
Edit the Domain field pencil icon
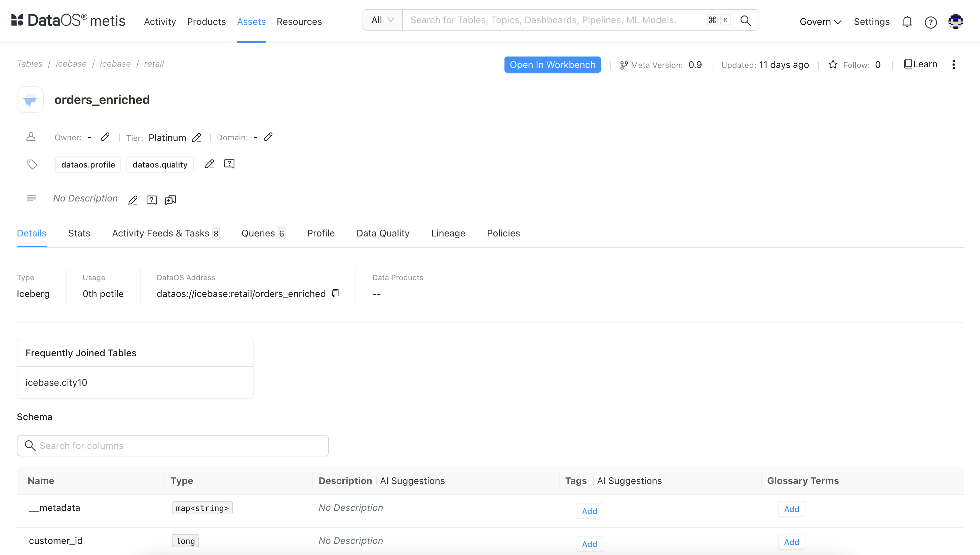(268, 137)
